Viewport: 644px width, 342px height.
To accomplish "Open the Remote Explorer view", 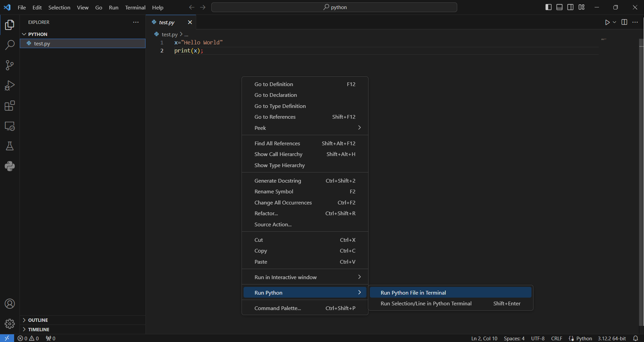I will point(10,126).
